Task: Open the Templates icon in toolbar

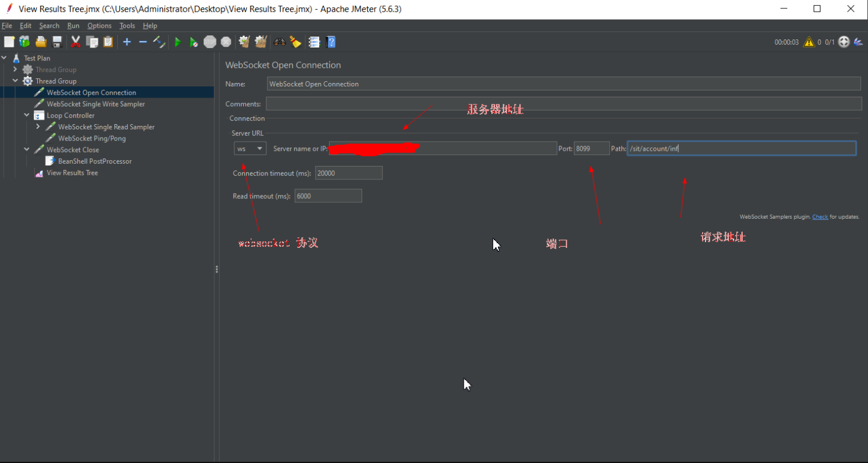Action: coord(24,42)
